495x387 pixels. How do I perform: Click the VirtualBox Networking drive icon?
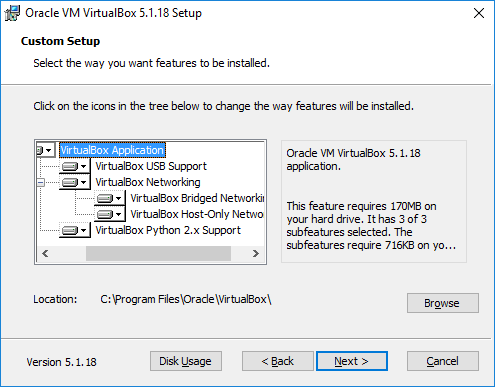70,182
